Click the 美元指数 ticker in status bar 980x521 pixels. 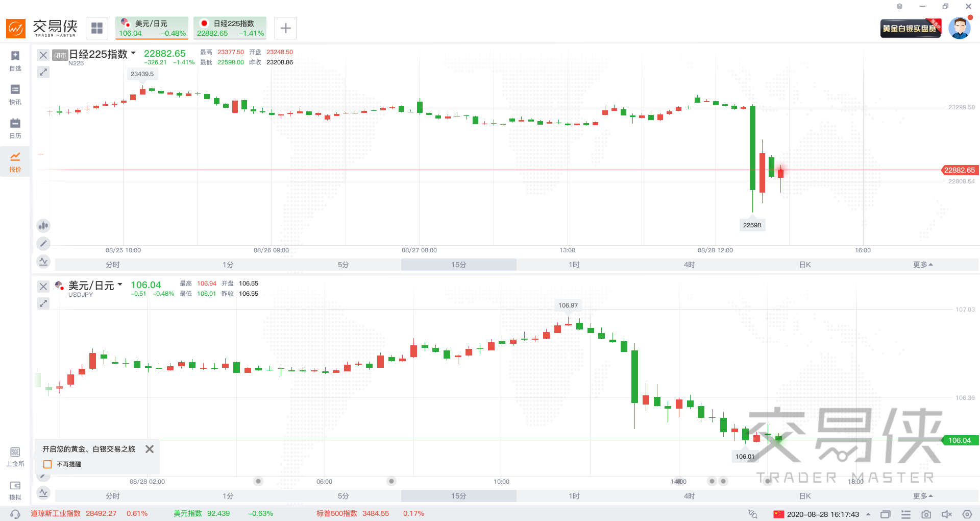pyautogui.click(x=223, y=513)
